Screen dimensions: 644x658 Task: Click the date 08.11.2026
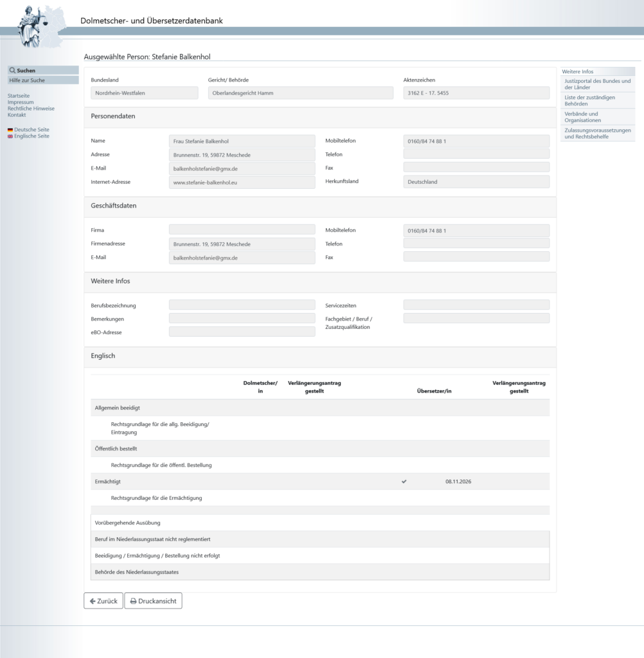coord(458,481)
